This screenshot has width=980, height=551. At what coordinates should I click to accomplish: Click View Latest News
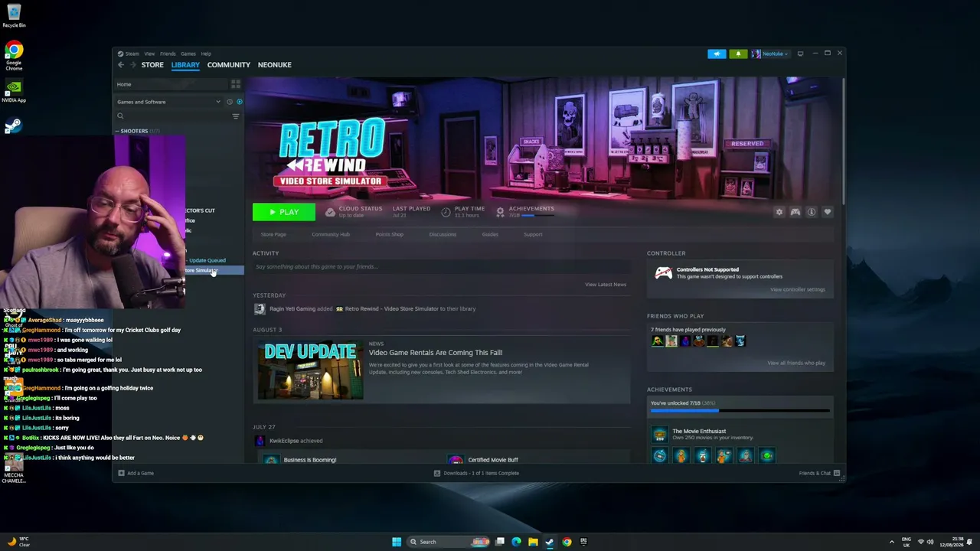pyautogui.click(x=606, y=285)
